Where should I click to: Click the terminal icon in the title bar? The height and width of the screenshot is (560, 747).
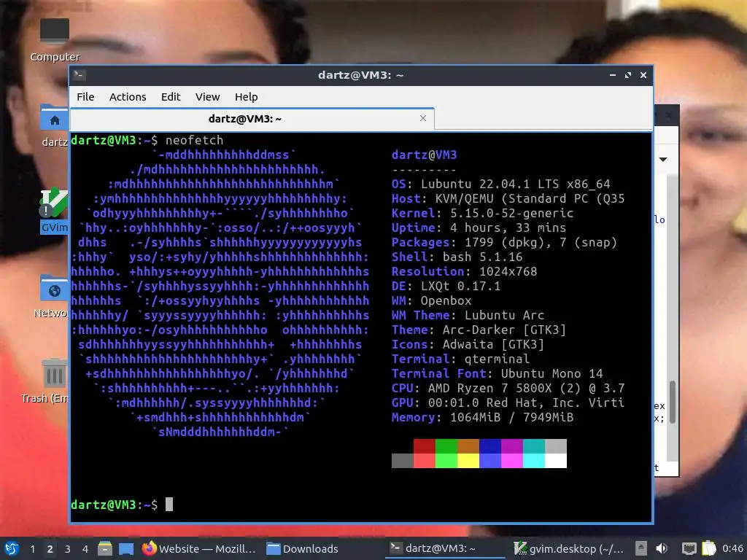pos(79,75)
